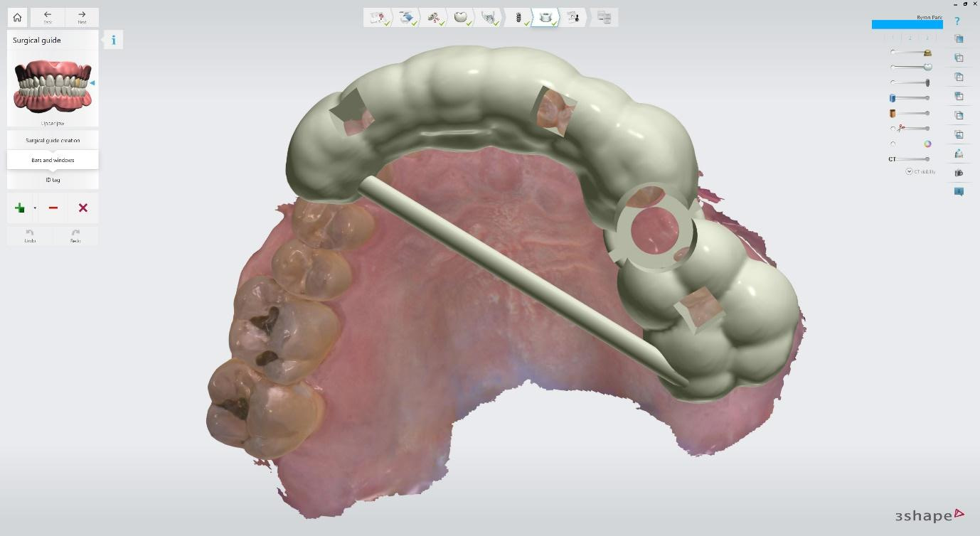Toggle the color wheel visibility option
980x536 pixels.
click(x=927, y=143)
